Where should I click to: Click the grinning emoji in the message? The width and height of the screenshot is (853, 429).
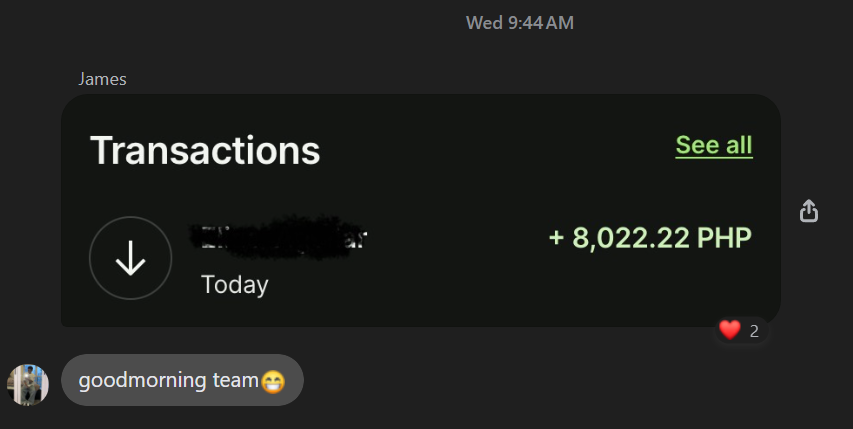pos(273,381)
